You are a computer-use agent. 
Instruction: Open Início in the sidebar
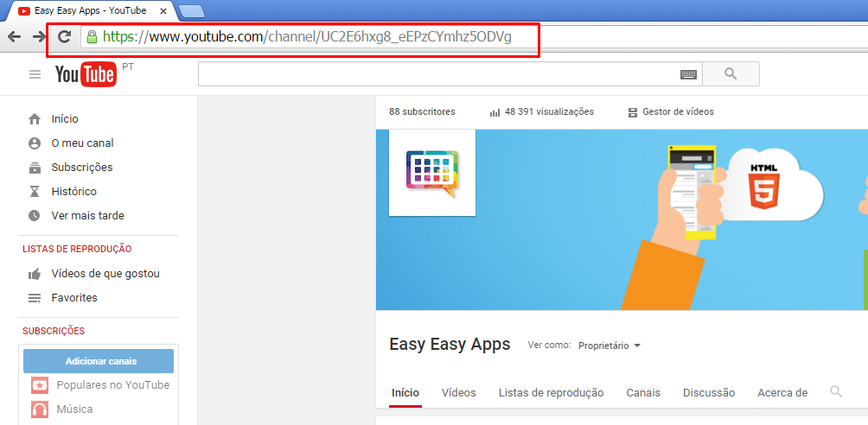(x=65, y=119)
